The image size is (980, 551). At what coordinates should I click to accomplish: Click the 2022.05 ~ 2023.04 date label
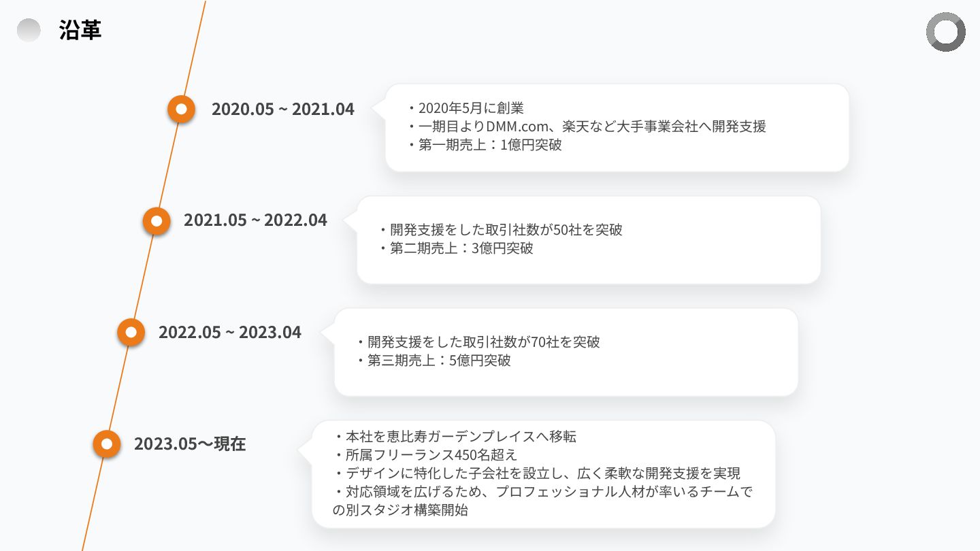tap(229, 332)
